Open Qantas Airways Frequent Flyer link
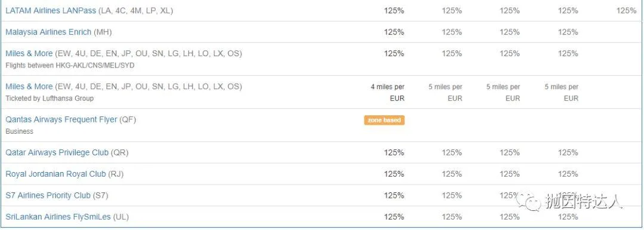644x230 pixels. [61, 119]
